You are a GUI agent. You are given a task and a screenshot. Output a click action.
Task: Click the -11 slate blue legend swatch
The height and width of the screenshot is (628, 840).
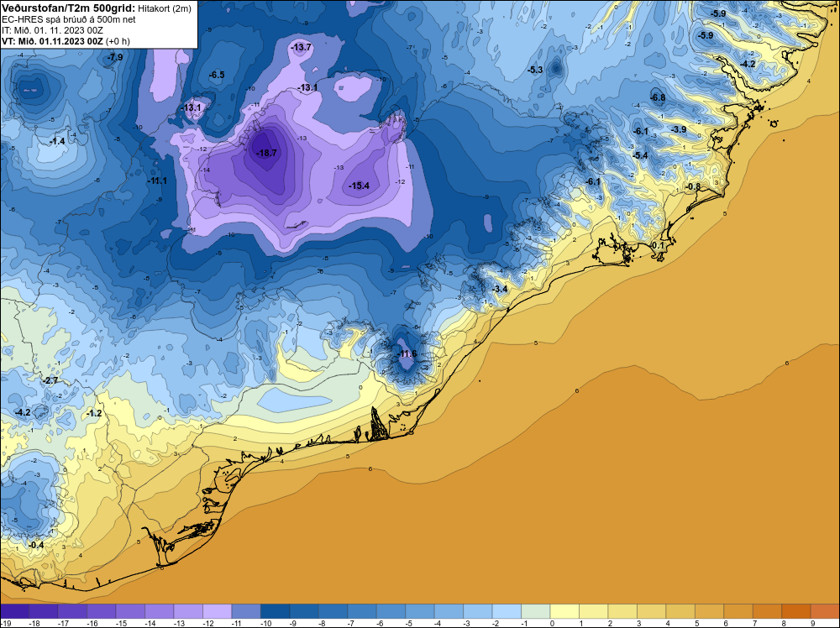(246, 611)
